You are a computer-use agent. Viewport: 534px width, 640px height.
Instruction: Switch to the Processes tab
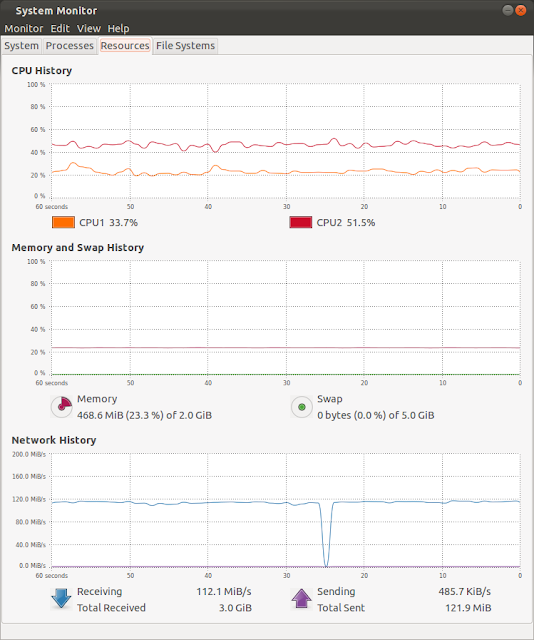tap(69, 46)
